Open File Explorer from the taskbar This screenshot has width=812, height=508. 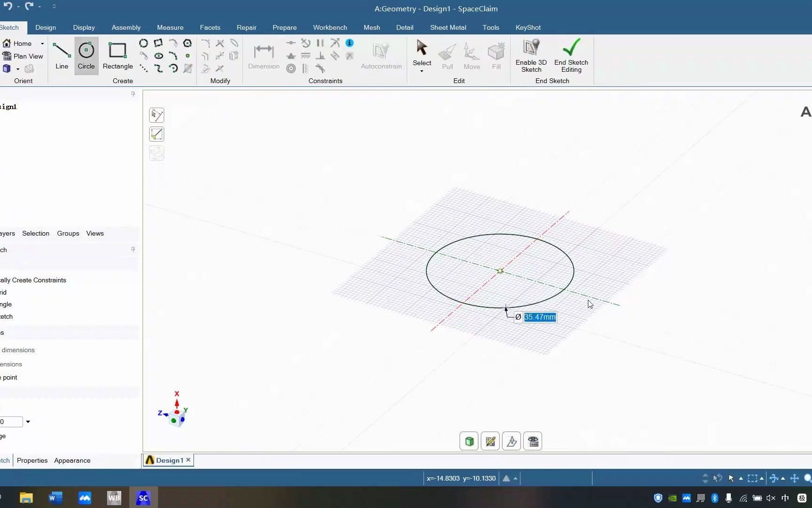26,498
